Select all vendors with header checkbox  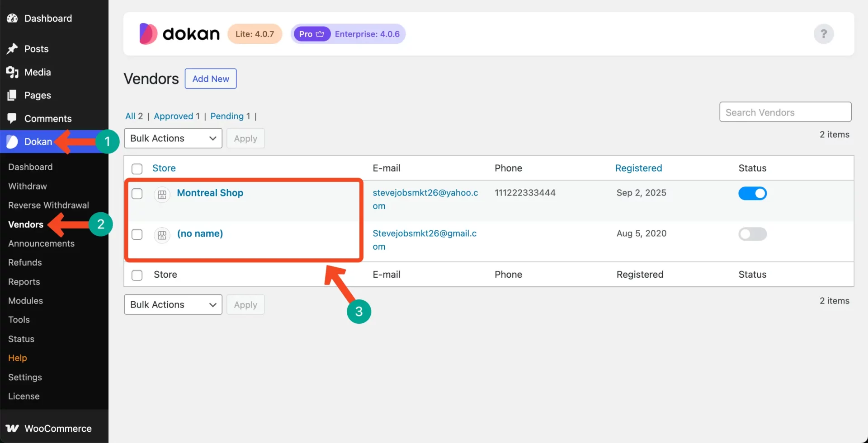click(137, 169)
